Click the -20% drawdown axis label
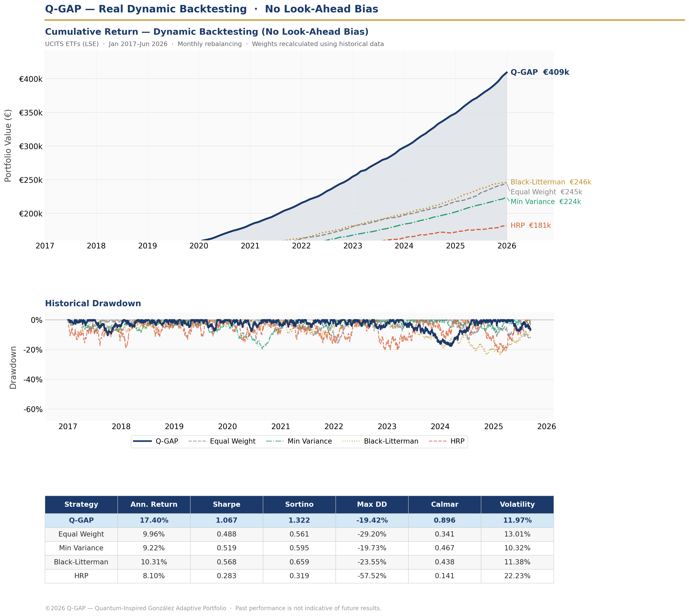Viewport: 689px width, 616px height. pyautogui.click(x=33, y=350)
